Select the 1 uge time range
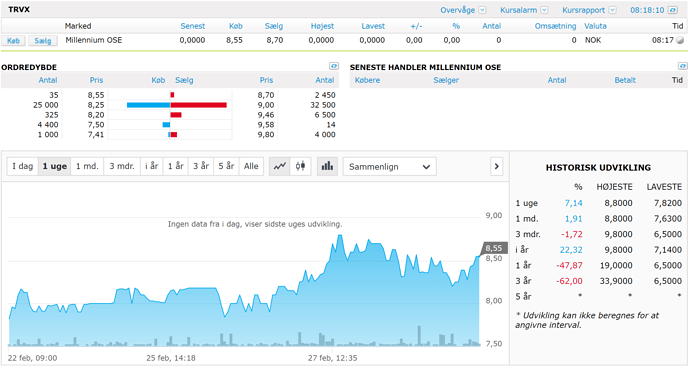This screenshot has height=366, width=690. tap(55, 166)
